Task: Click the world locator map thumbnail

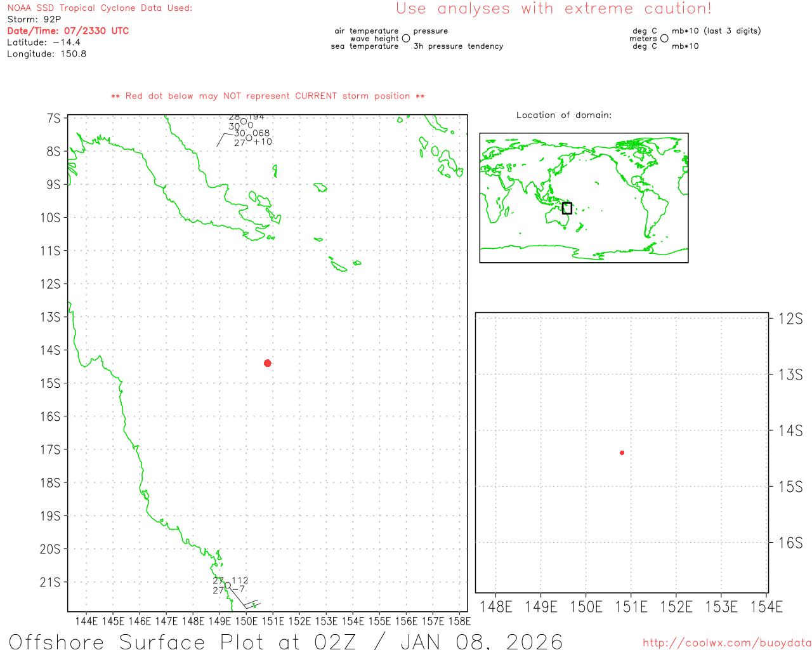Action: pyautogui.click(x=584, y=197)
